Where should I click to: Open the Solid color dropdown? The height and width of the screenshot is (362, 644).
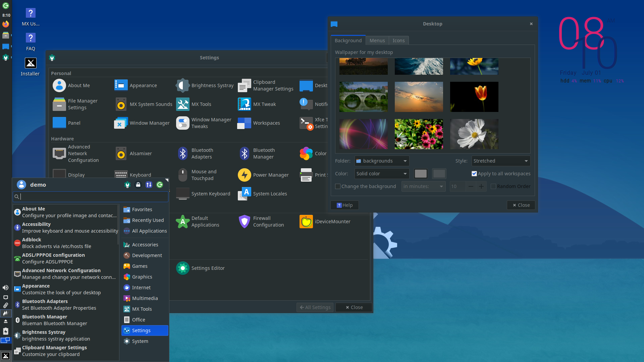pos(382,174)
